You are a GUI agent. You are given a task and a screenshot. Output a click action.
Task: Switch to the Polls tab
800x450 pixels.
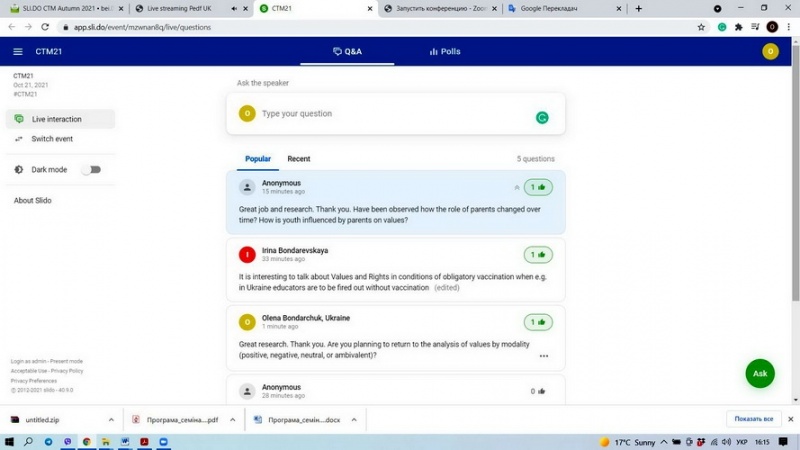[444, 51]
